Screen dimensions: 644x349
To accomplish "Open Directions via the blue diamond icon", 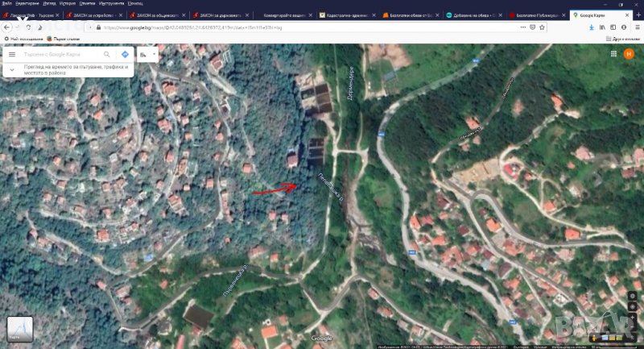I will 125,54.
